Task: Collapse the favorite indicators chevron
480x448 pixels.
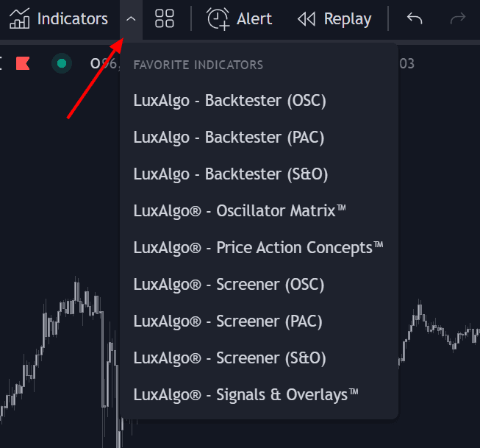Action: pos(131,19)
